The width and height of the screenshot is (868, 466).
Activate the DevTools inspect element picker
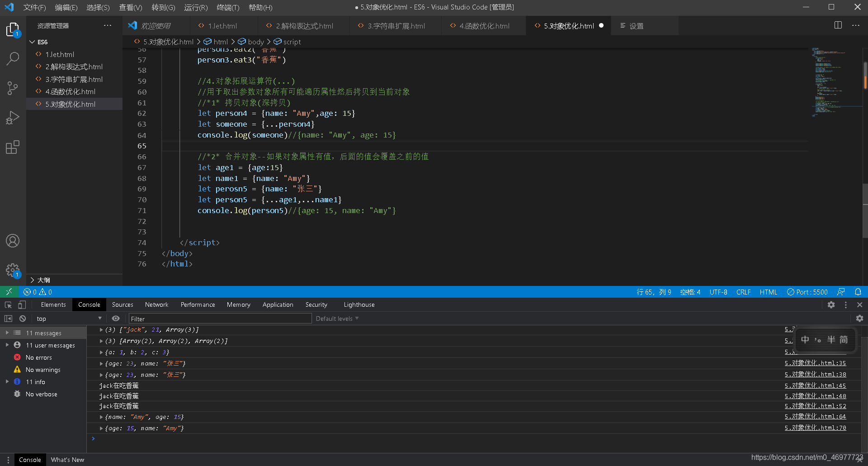8,304
